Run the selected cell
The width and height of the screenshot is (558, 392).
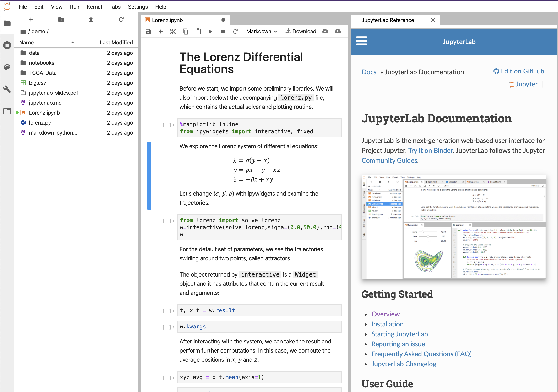(211, 32)
